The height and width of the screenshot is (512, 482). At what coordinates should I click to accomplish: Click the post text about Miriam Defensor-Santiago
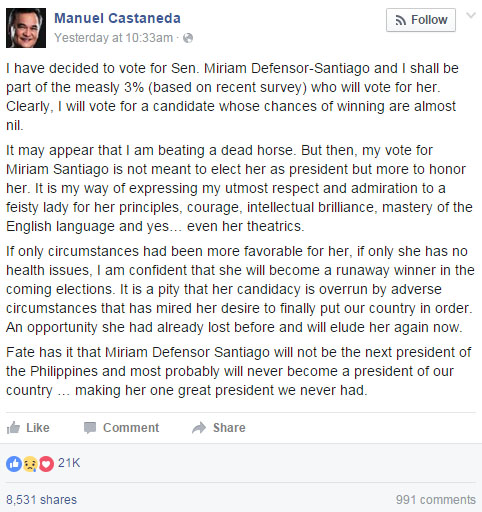[x=241, y=229]
